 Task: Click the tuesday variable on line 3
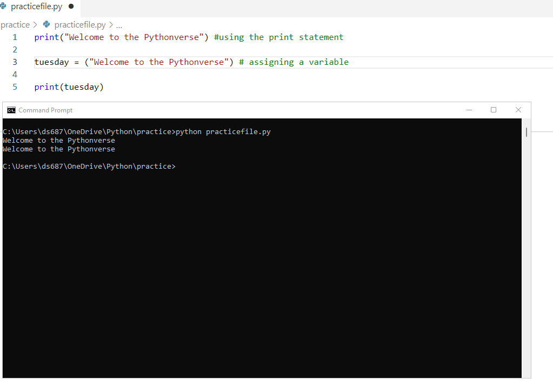51,62
